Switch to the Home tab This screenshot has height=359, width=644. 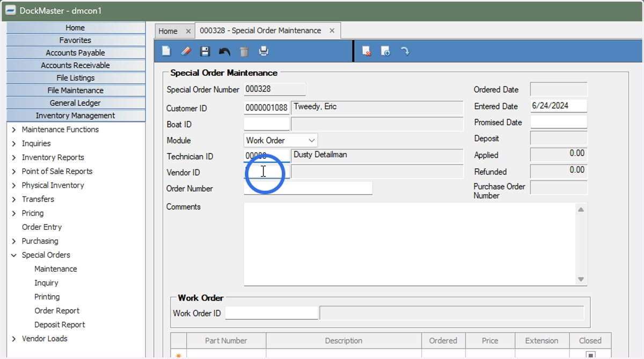click(168, 31)
